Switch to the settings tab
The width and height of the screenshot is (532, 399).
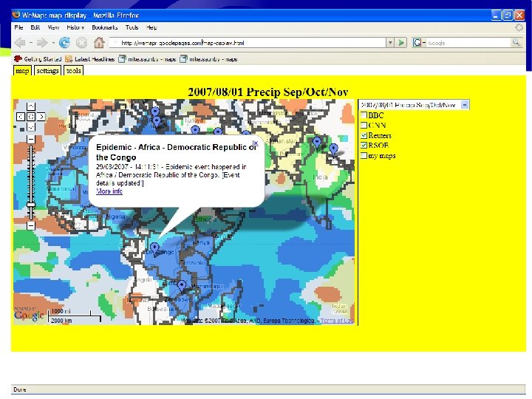(x=47, y=71)
